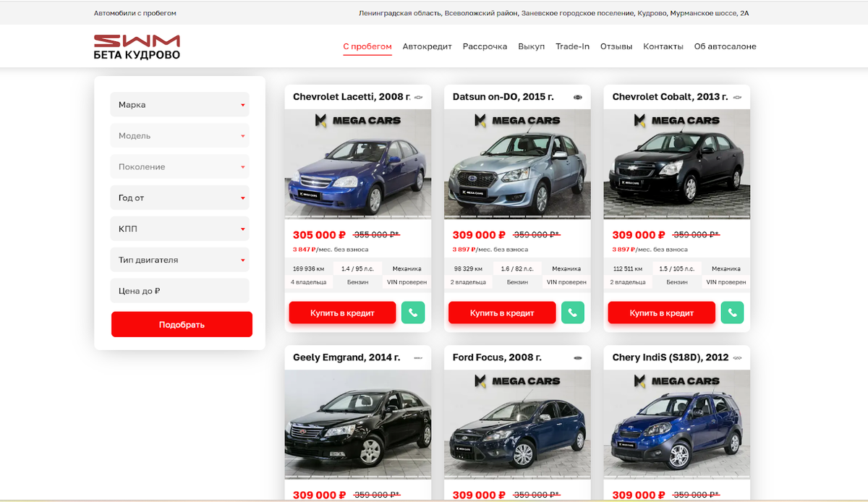Click the Автомобили с пробегом header text
This screenshot has height=502, width=868.
pos(135,13)
